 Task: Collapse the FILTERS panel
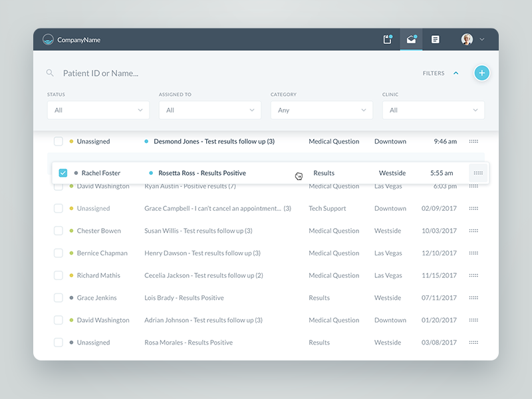[x=456, y=73]
